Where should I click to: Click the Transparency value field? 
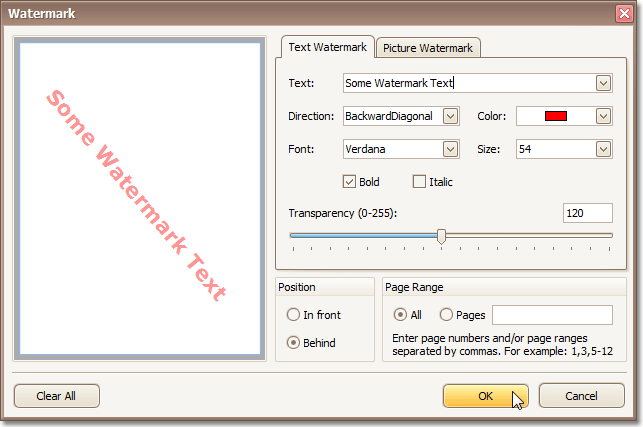(587, 213)
